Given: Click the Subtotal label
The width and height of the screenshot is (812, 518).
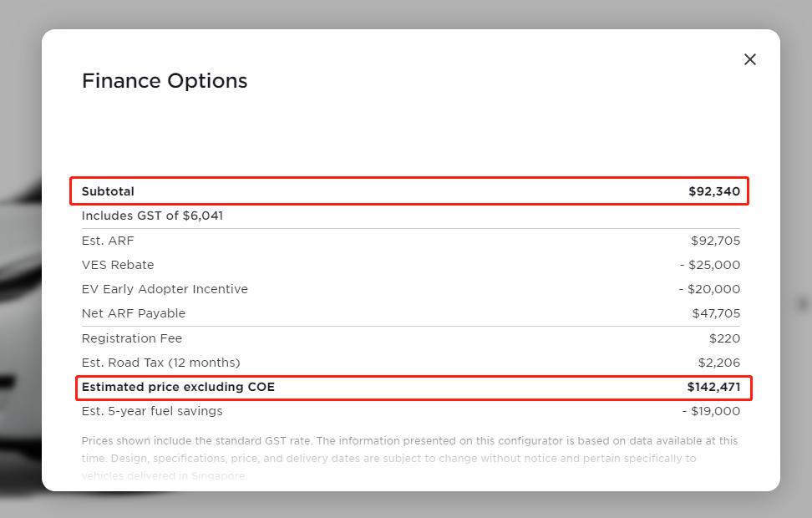Looking at the screenshot, I should pos(108,191).
